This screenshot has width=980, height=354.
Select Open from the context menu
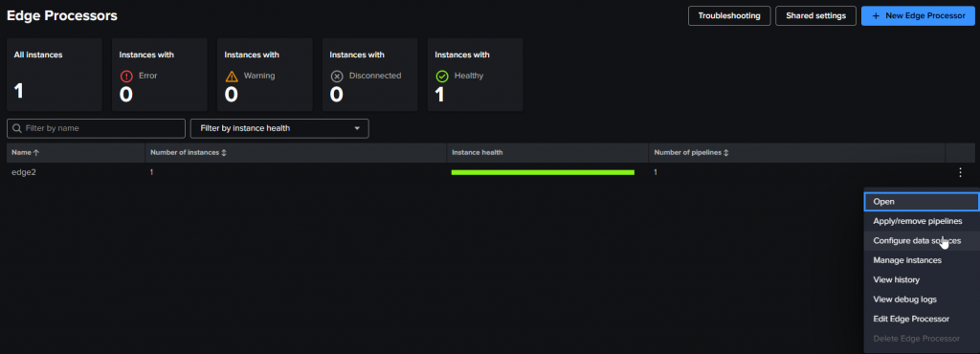pyautogui.click(x=922, y=202)
